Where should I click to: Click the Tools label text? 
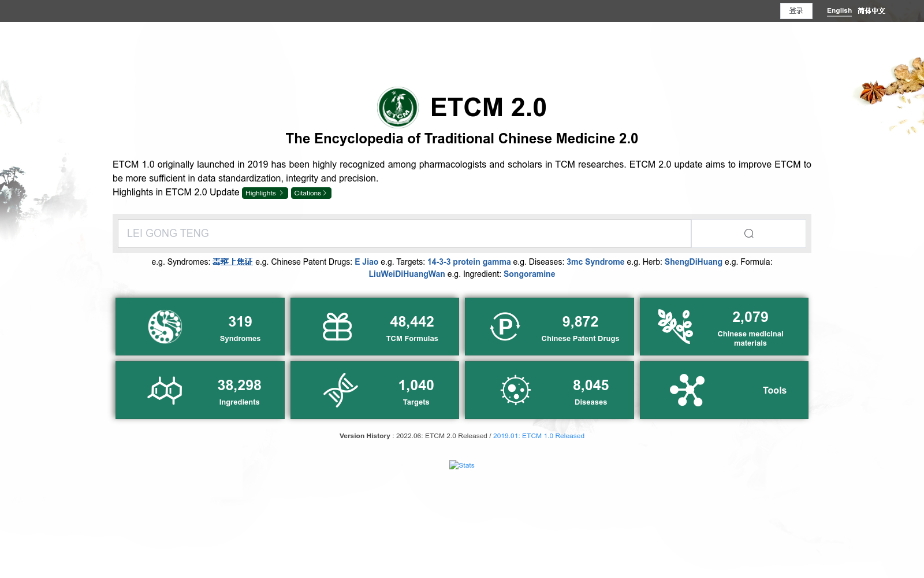[x=775, y=391]
